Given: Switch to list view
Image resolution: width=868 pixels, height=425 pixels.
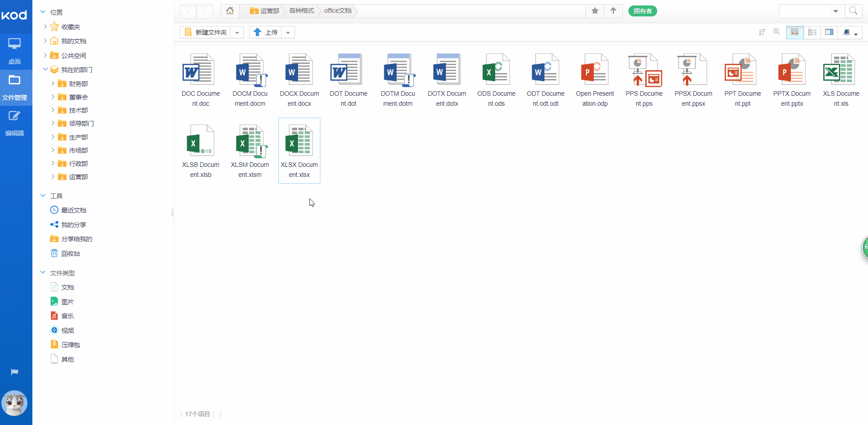Looking at the screenshot, I should 812,32.
